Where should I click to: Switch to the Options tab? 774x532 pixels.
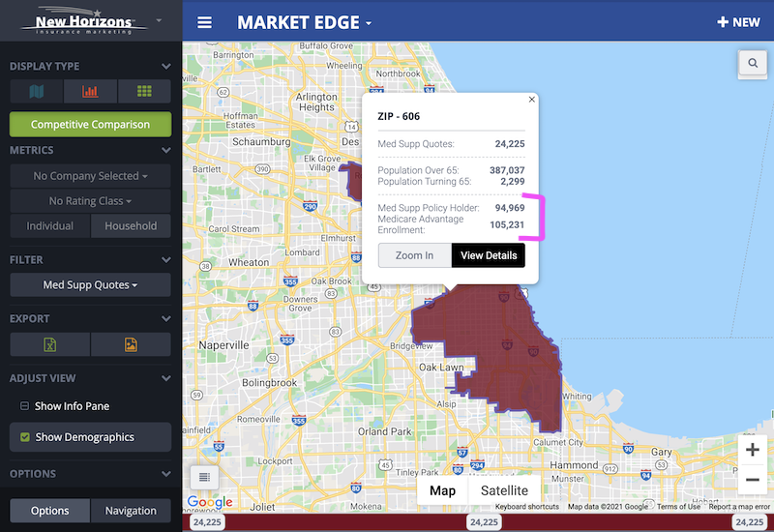pyautogui.click(x=50, y=511)
